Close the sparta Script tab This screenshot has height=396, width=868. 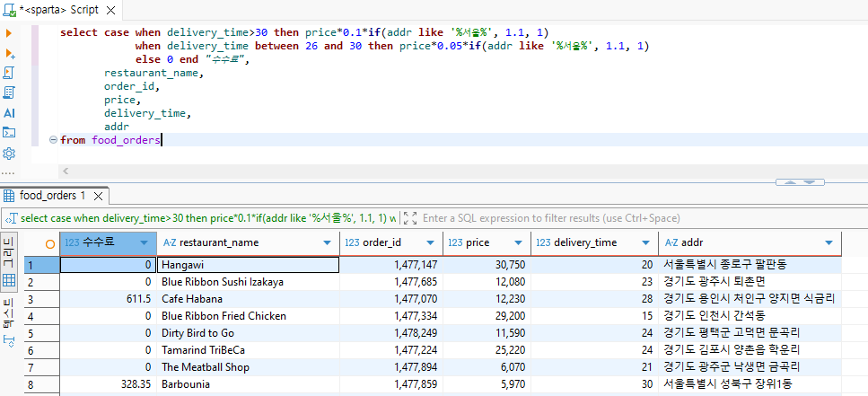pyautogui.click(x=110, y=10)
